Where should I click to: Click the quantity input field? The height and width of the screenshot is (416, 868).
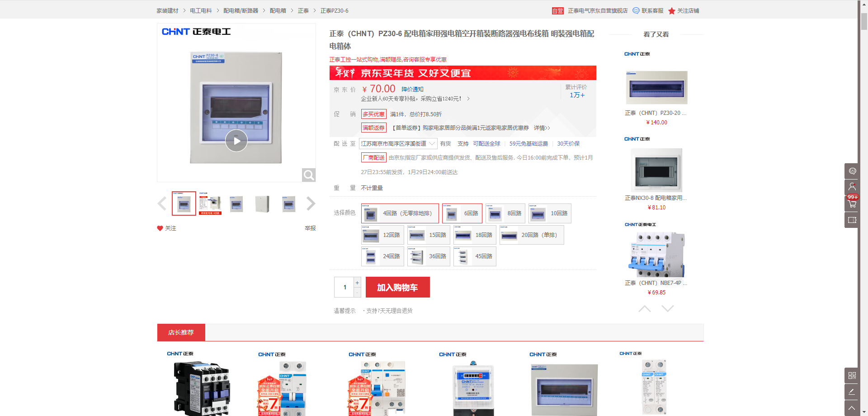coord(344,287)
